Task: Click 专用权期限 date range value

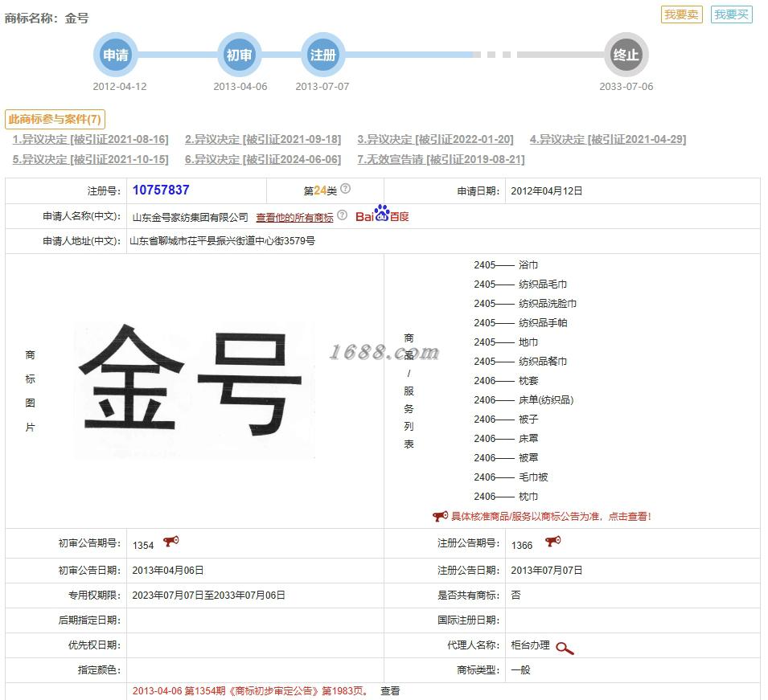Action: pos(208,596)
